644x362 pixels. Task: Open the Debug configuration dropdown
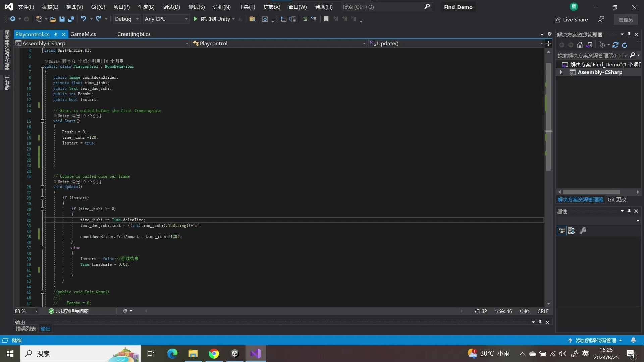point(127,19)
